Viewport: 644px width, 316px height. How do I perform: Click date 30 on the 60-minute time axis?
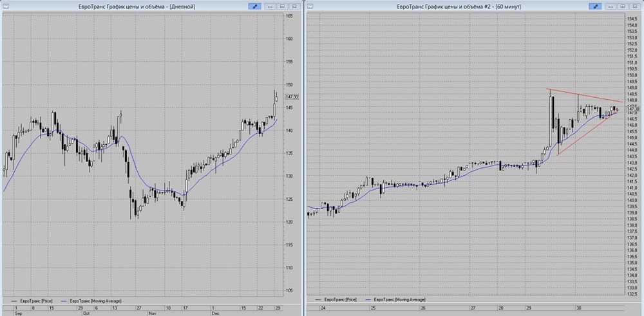tap(578, 308)
